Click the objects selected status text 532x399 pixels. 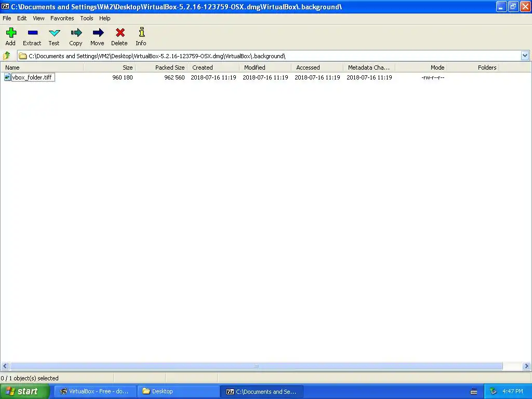(30, 378)
